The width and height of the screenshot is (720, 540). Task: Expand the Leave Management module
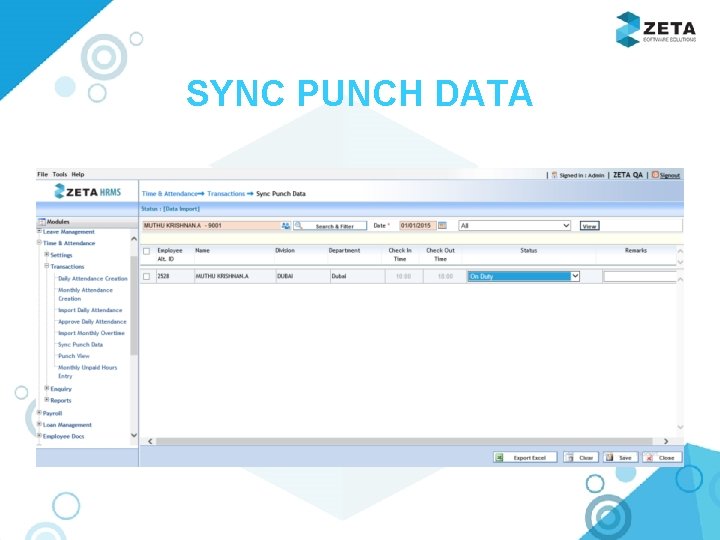click(x=39, y=231)
